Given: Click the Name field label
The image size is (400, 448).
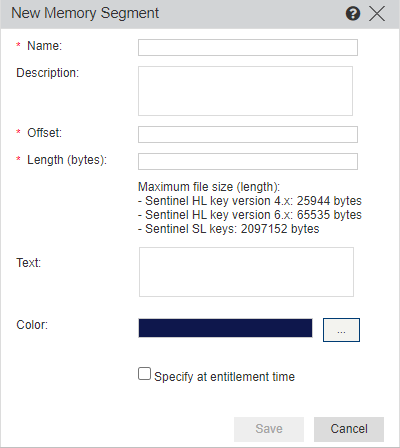Looking at the screenshot, I should [44, 46].
